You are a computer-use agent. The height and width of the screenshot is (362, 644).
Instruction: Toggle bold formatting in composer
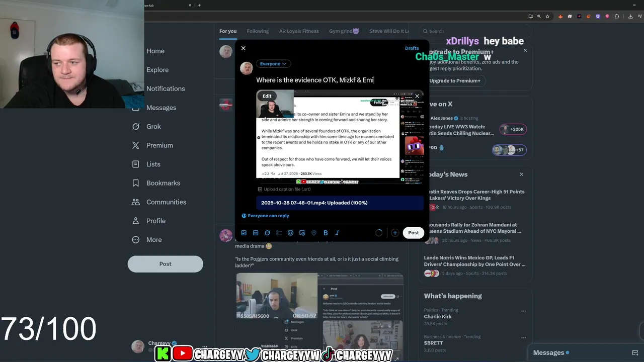pyautogui.click(x=326, y=233)
